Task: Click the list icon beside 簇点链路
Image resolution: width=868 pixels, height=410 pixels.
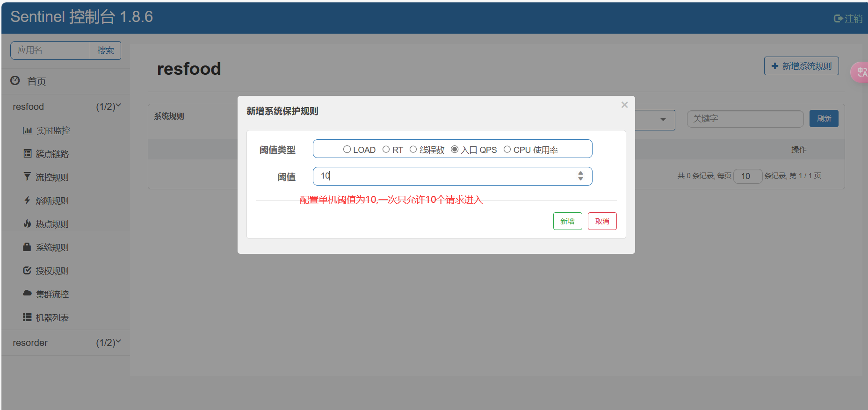Action: [x=27, y=154]
